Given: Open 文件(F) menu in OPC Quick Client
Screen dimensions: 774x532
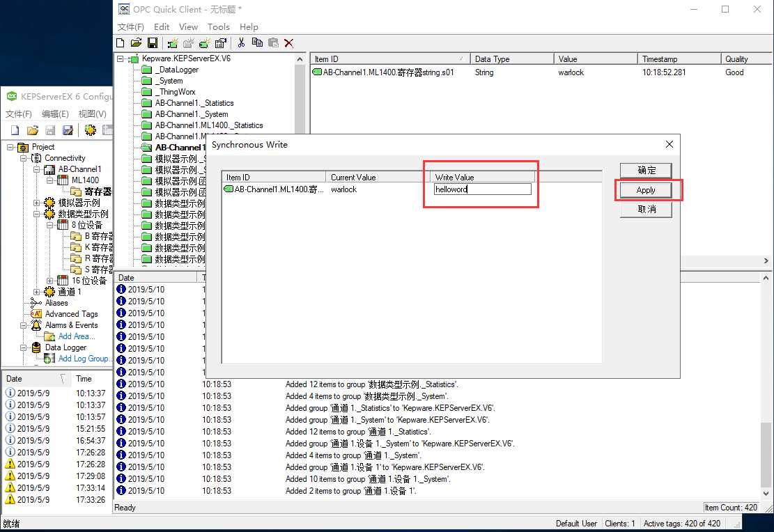Looking at the screenshot, I should pos(131,26).
